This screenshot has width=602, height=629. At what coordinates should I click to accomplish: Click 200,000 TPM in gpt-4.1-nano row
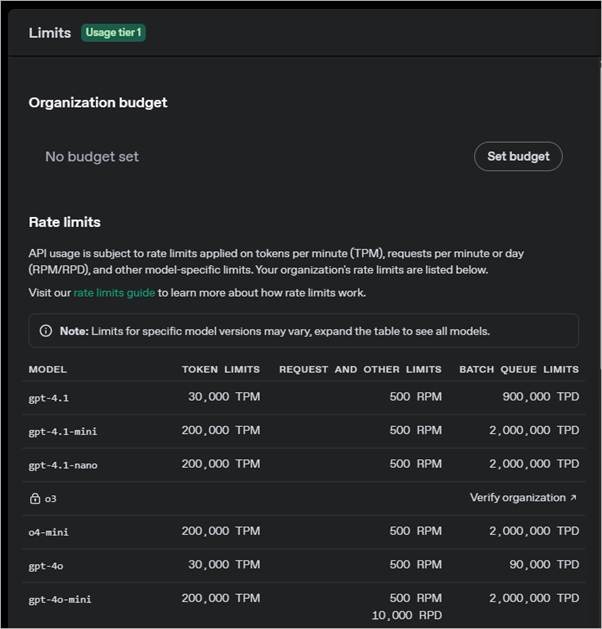[x=221, y=464]
